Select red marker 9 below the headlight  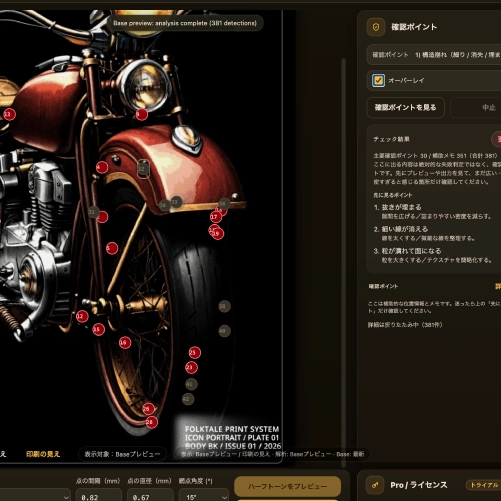(x=141, y=114)
